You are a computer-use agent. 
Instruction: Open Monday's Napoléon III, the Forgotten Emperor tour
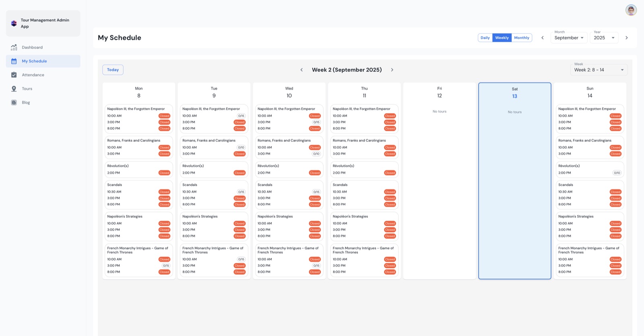coord(139,119)
